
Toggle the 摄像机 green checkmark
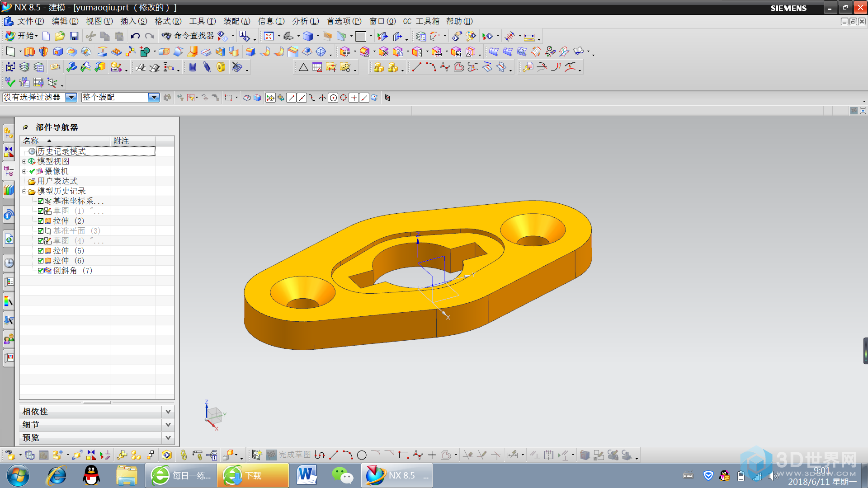tap(32, 171)
